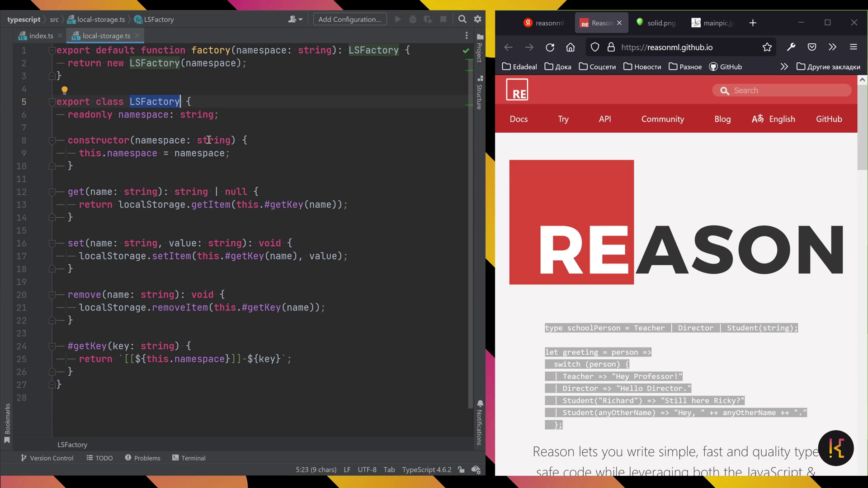Viewport: 868px width, 488px height.
Task: Close the Reason browser tab
Action: pyautogui.click(x=619, y=23)
